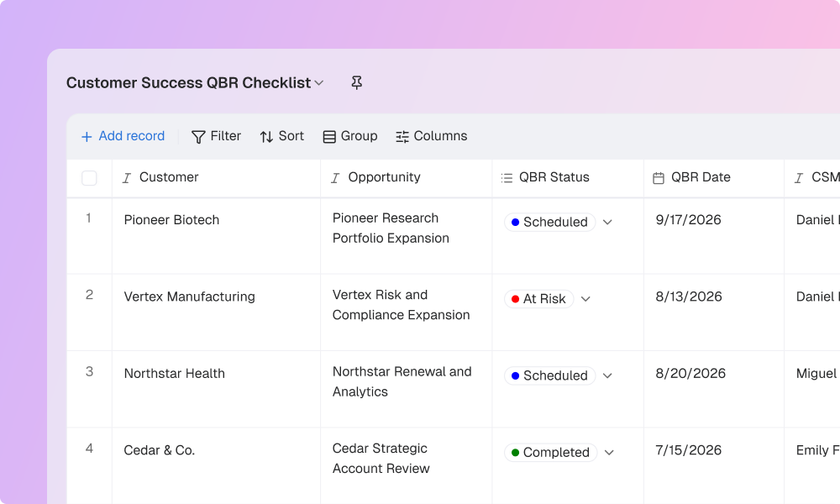Click the red At Risk status dot
Screen dimensions: 840x504
[516, 299]
